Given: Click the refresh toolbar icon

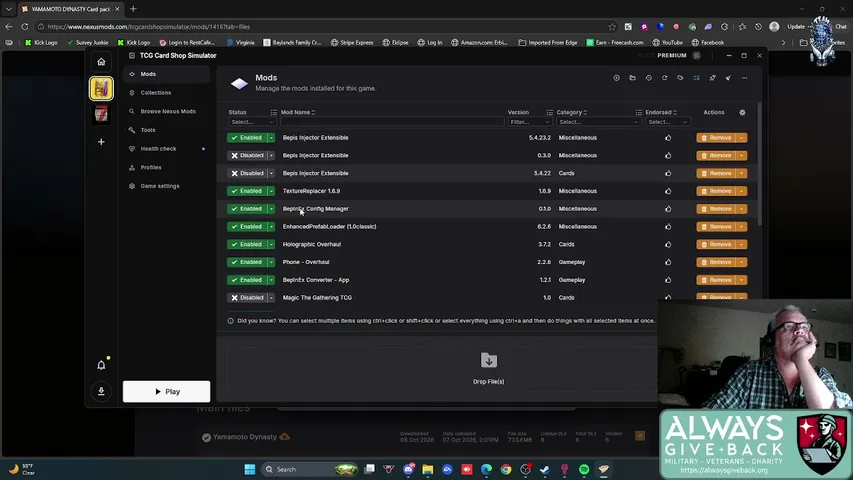Looking at the screenshot, I should 664,78.
